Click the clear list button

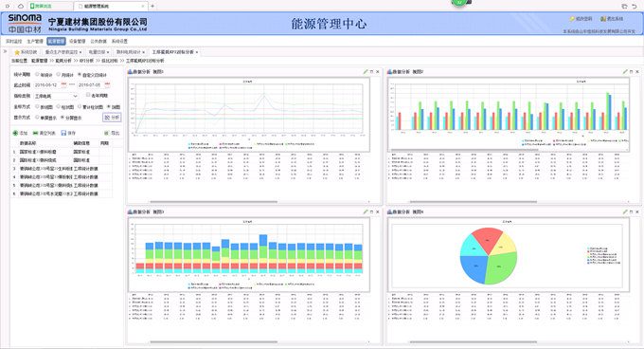44,133
